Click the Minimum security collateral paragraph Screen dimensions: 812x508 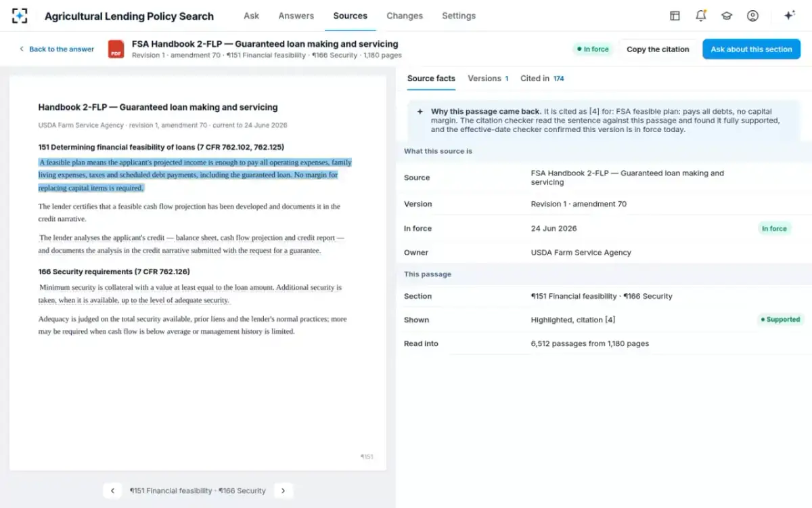click(x=190, y=294)
